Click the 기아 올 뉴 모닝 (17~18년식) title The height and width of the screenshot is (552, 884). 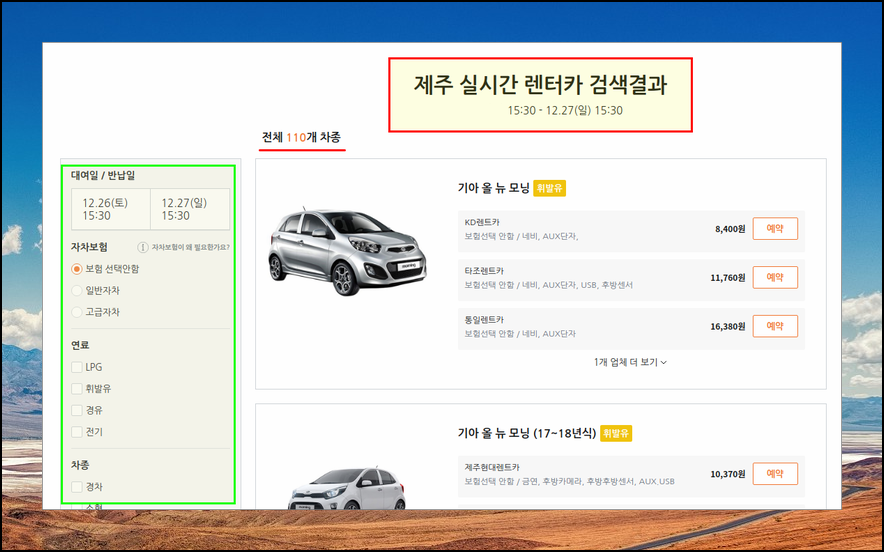527,434
